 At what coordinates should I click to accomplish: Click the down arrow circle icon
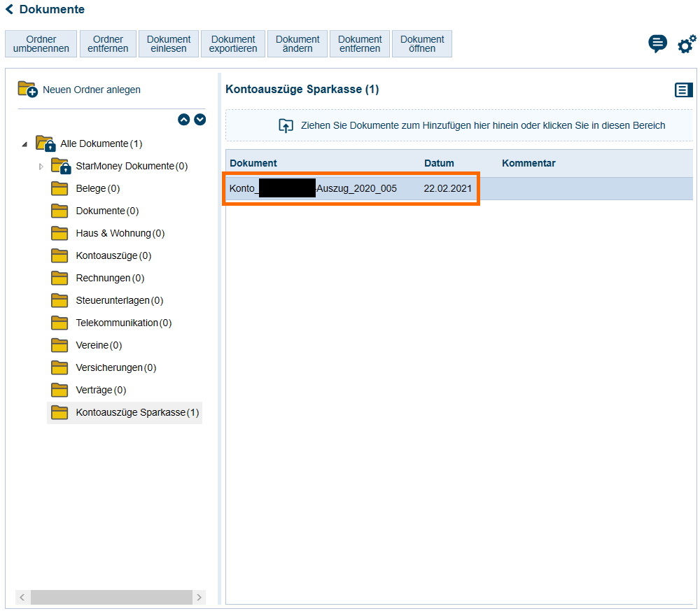coord(200,120)
